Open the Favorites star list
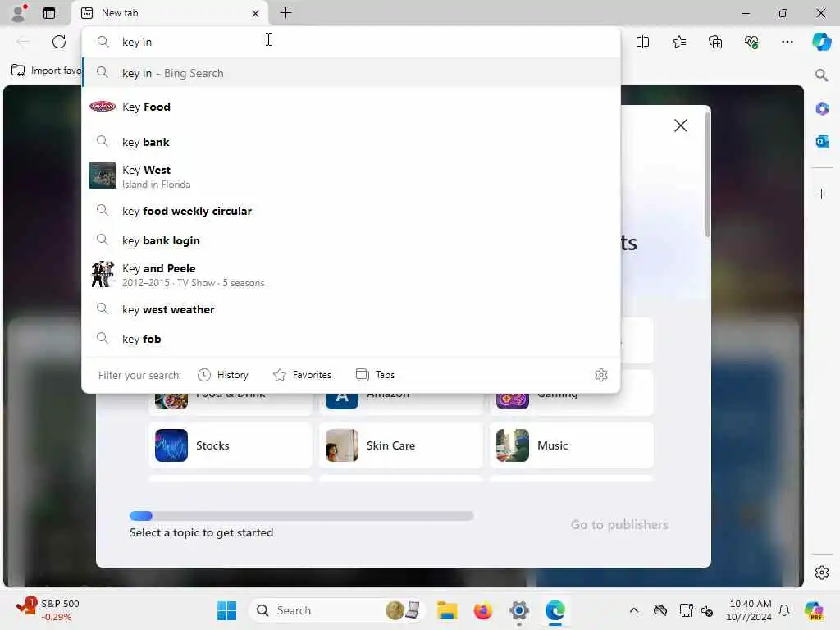 678,42
